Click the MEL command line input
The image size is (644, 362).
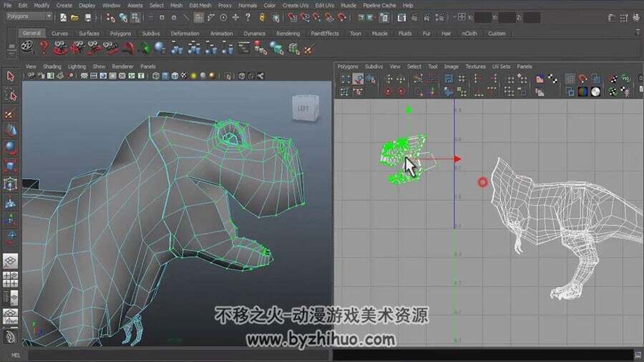pos(180,356)
